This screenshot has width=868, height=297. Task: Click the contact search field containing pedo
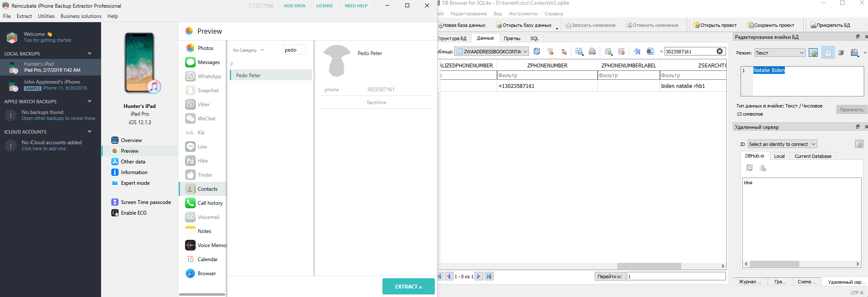pyautogui.click(x=294, y=50)
